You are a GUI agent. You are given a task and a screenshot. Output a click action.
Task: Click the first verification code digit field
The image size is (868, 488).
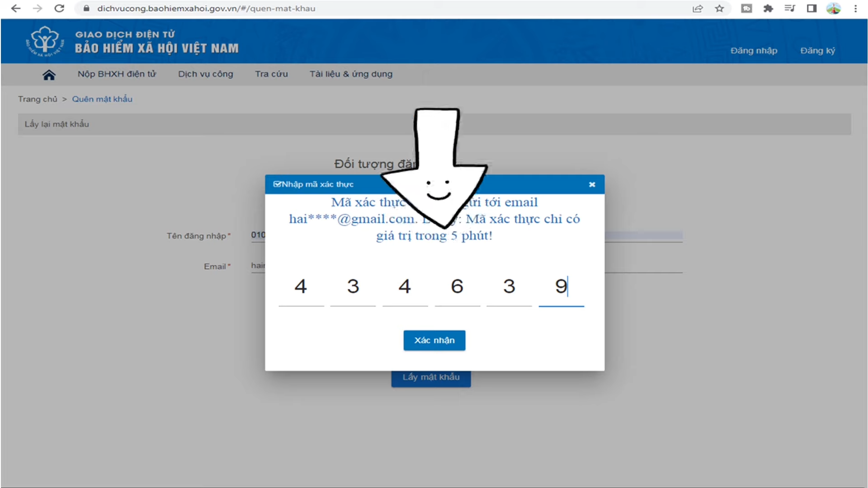[x=301, y=287]
